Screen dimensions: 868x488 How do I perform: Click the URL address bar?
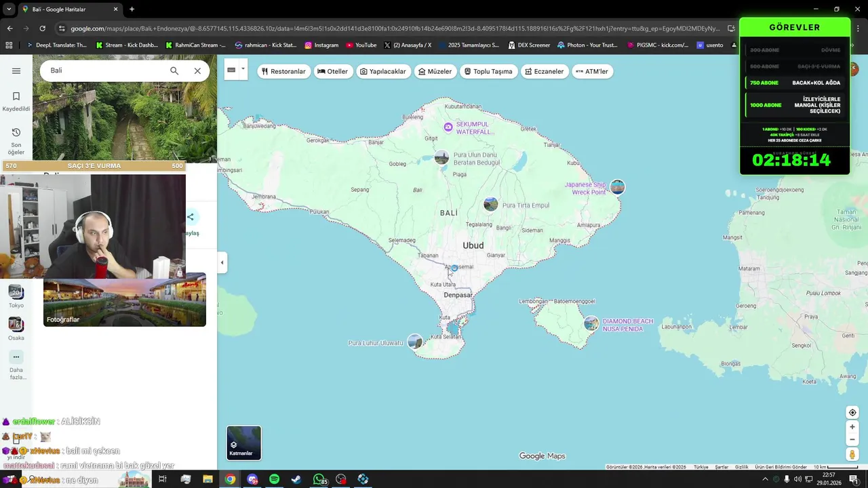pos(393,28)
